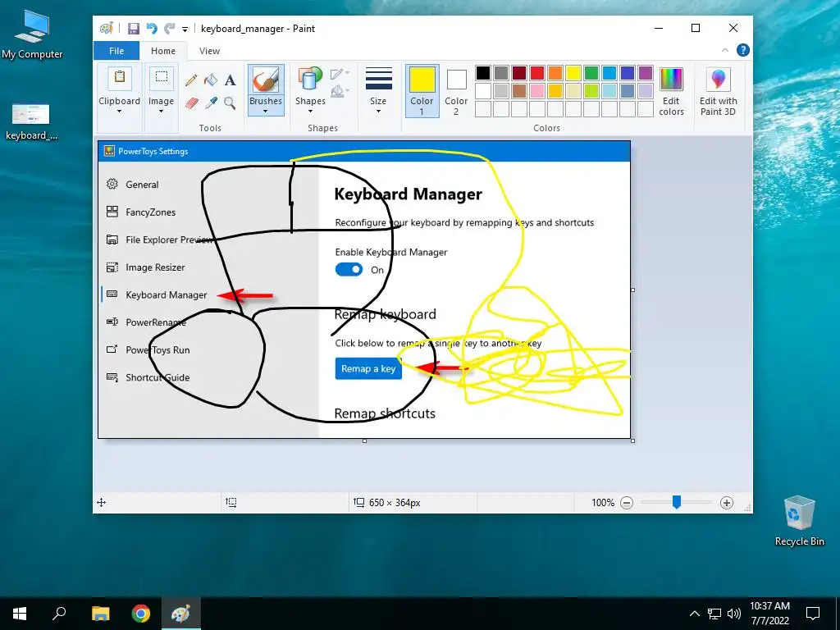Image resolution: width=840 pixels, height=630 pixels.
Task: Click the taskbar search magnifier
Action: [x=59, y=614]
